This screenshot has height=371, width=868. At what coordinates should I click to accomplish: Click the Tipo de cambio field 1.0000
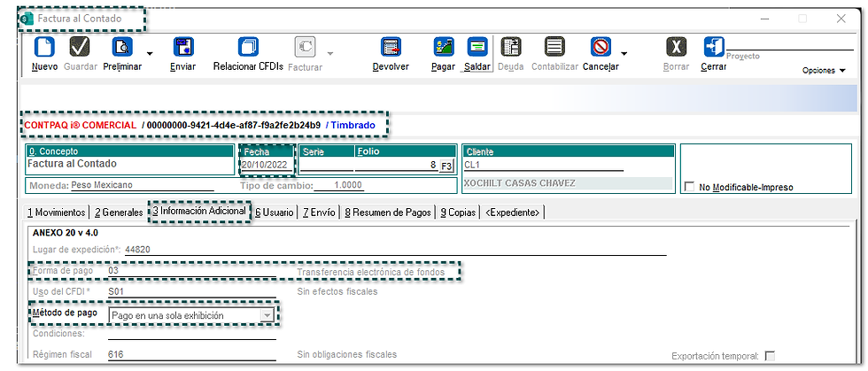[338, 185]
